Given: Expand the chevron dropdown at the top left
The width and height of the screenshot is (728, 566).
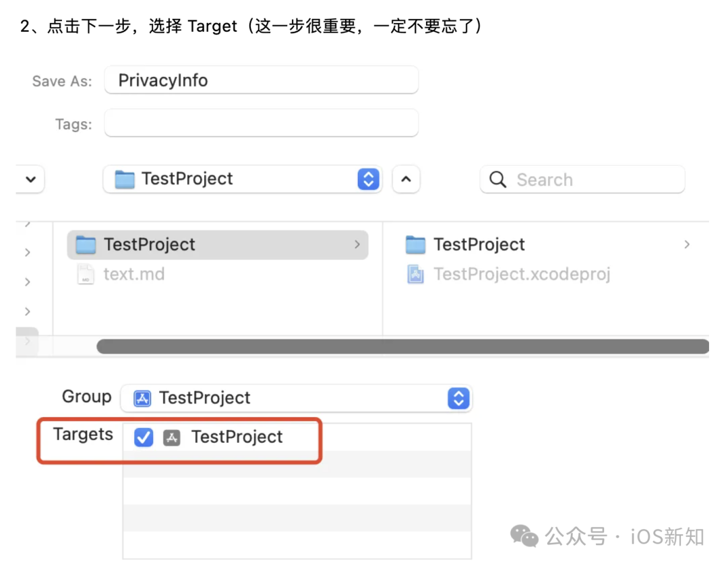Looking at the screenshot, I should click(30, 179).
